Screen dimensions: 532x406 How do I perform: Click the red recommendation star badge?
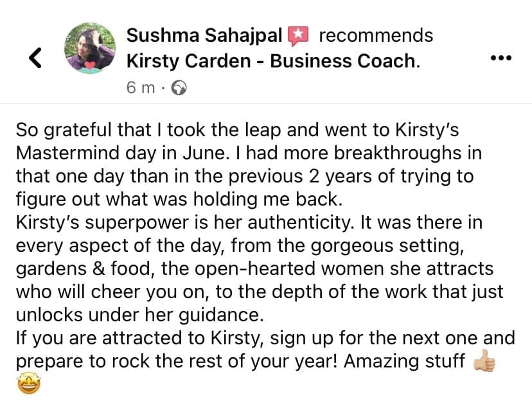(299, 36)
